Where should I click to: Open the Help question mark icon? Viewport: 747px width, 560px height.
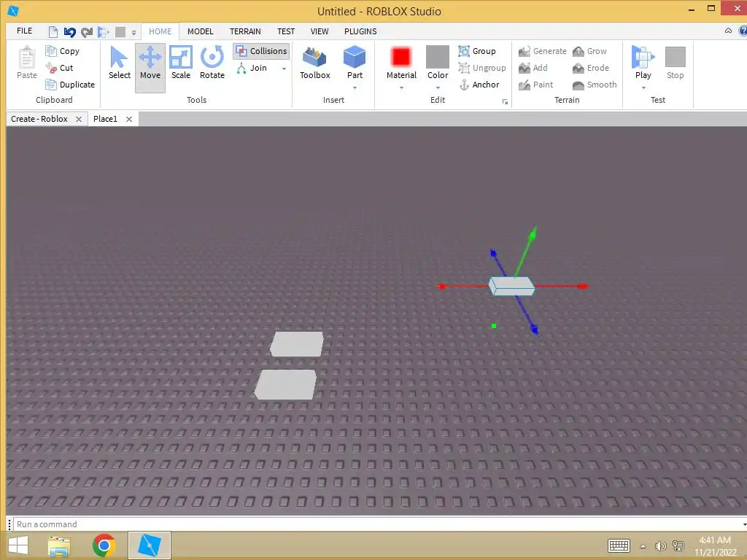pos(743,31)
